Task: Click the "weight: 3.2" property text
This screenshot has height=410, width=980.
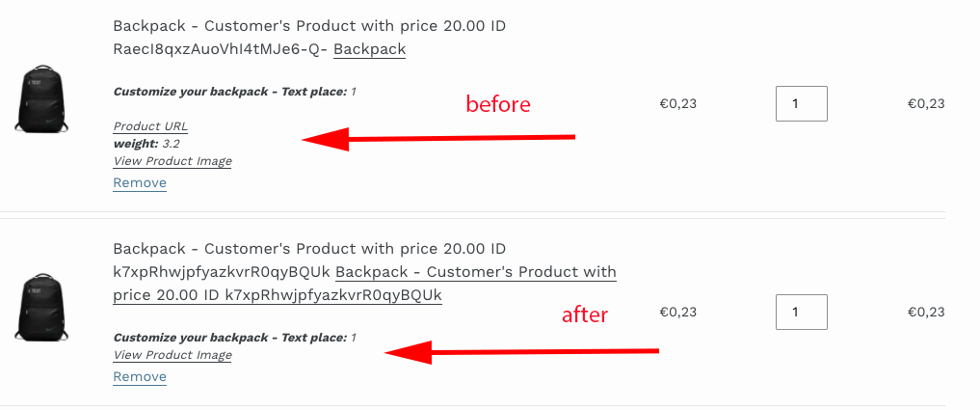Action: 146,144
